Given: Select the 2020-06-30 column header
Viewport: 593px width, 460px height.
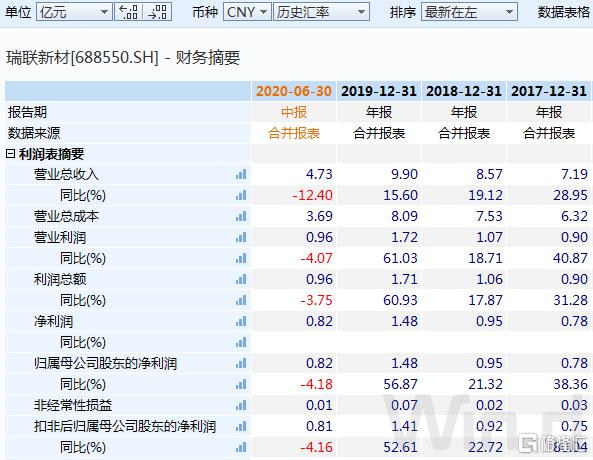Looking at the screenshot, I should point(294,91).
